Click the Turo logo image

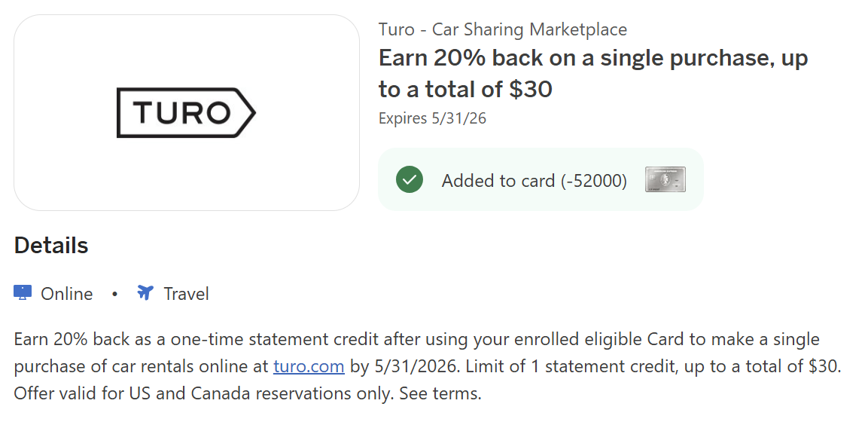click(x=186, y=113)
